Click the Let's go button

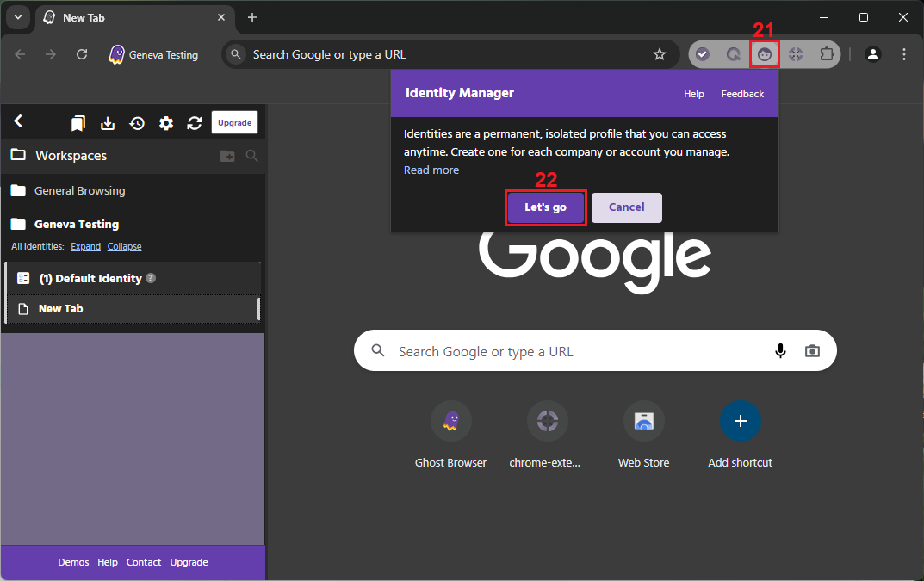[546, 207]
